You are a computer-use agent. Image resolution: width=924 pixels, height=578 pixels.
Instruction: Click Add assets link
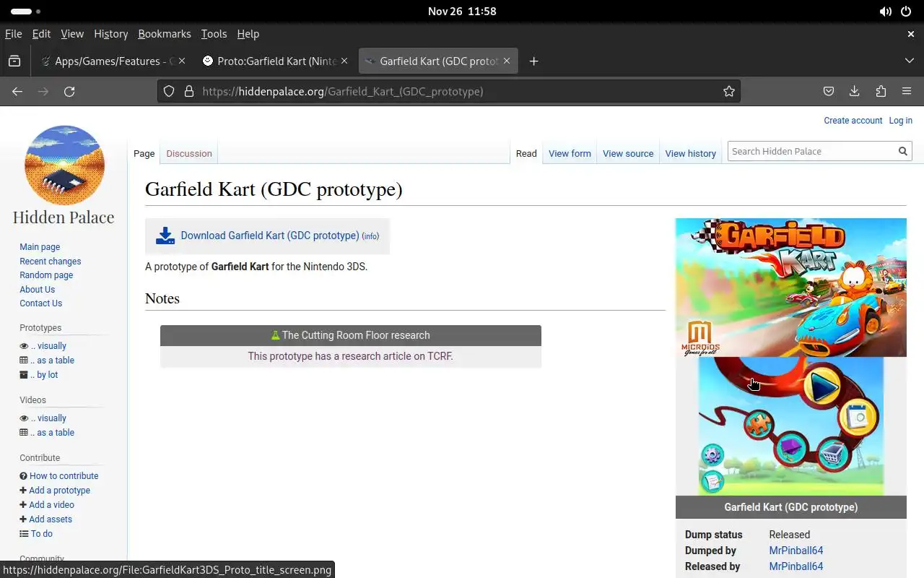click(x=51, y=519)
